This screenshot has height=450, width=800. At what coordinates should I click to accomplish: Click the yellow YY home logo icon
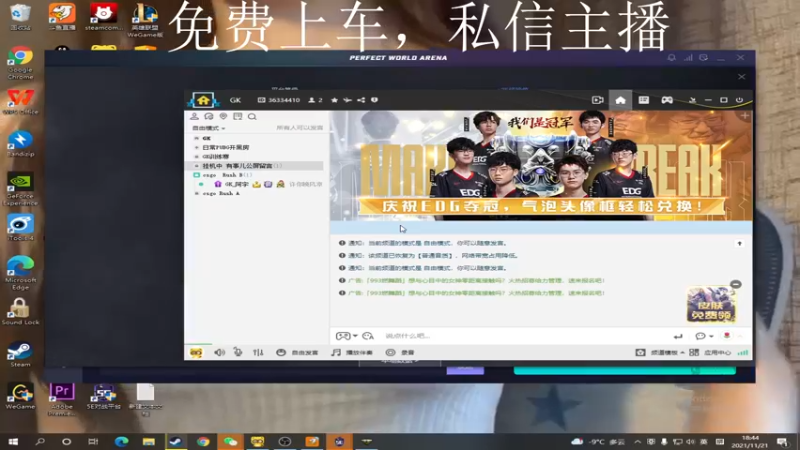click(203, 100)
